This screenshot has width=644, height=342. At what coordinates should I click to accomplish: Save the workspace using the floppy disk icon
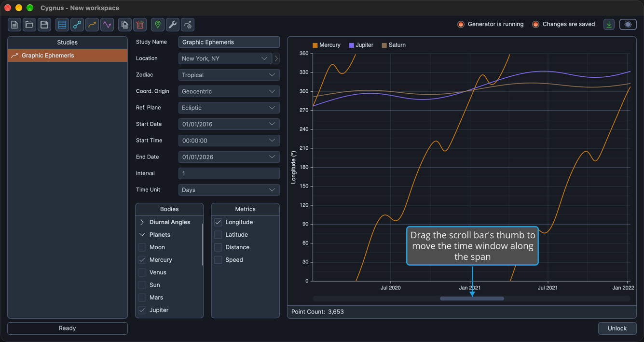coord(44,25)
